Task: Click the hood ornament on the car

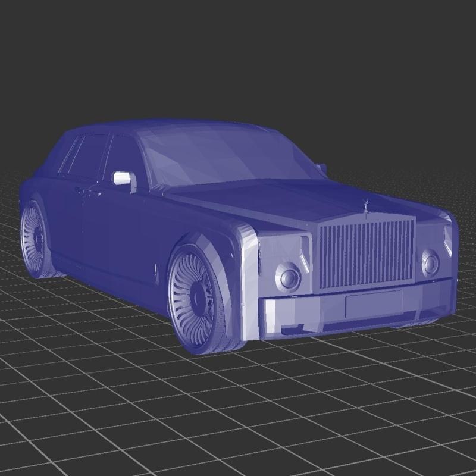Action: coord(365,205)
